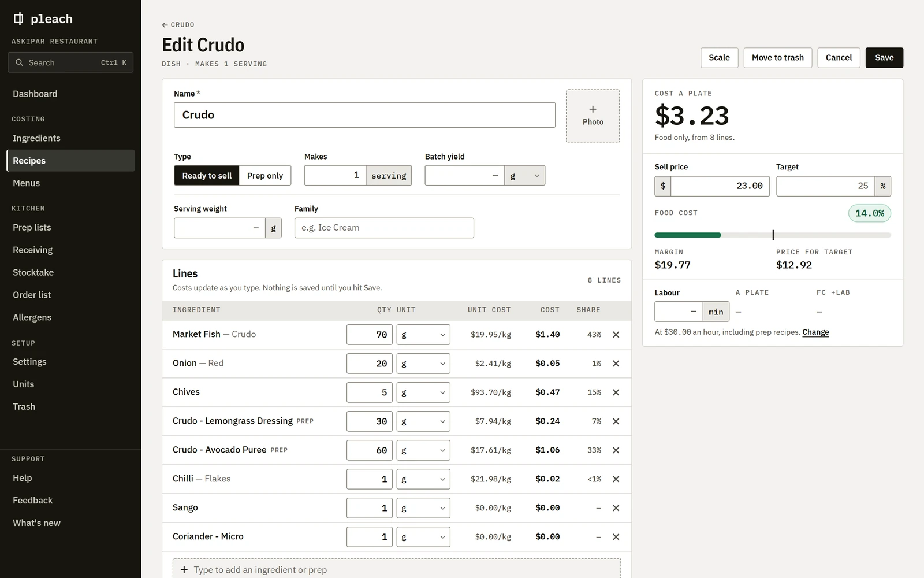Click the target marker on food cost bar
The height and width of the screenshot is (578, 924).
(x=773, y=235)
